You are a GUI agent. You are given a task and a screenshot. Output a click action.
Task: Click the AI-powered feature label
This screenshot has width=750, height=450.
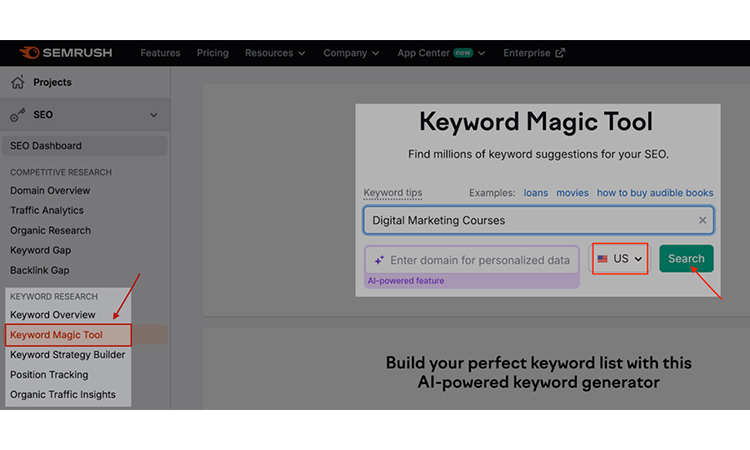406,281
